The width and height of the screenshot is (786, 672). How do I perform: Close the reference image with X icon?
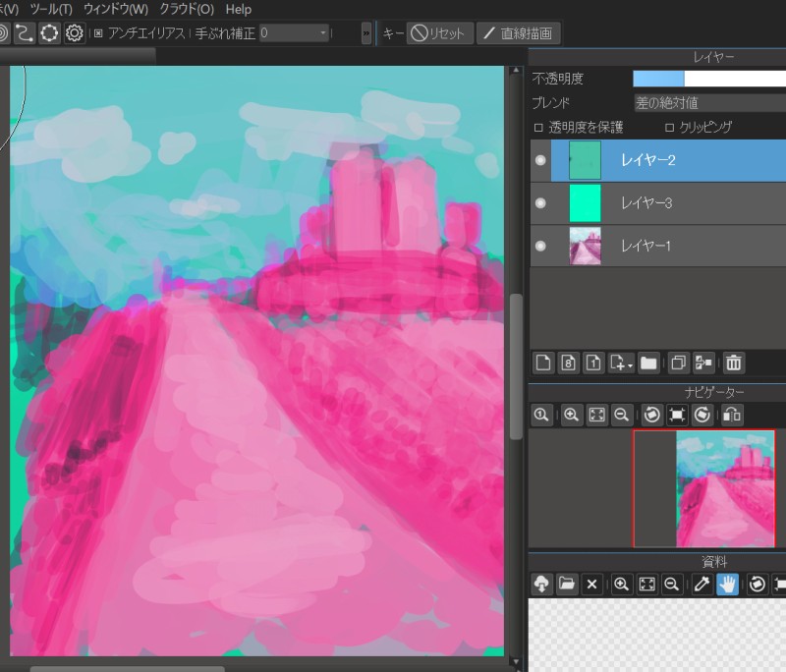(592, 585)
